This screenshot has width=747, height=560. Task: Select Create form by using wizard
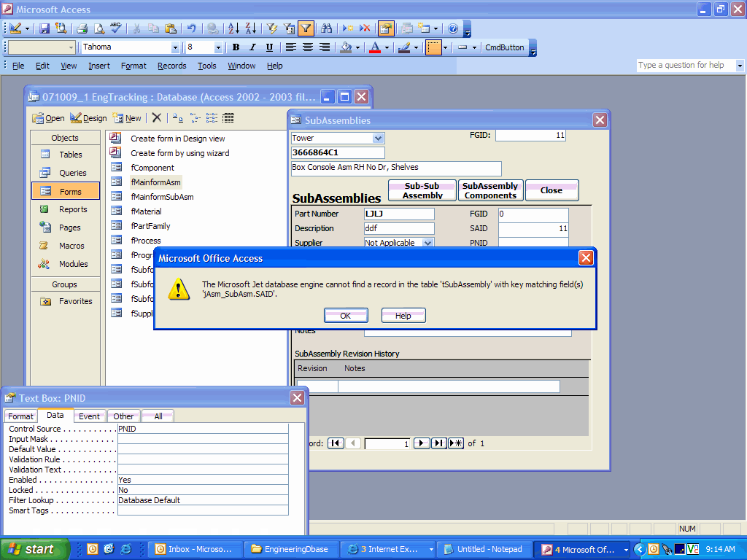tap(179, 153)
